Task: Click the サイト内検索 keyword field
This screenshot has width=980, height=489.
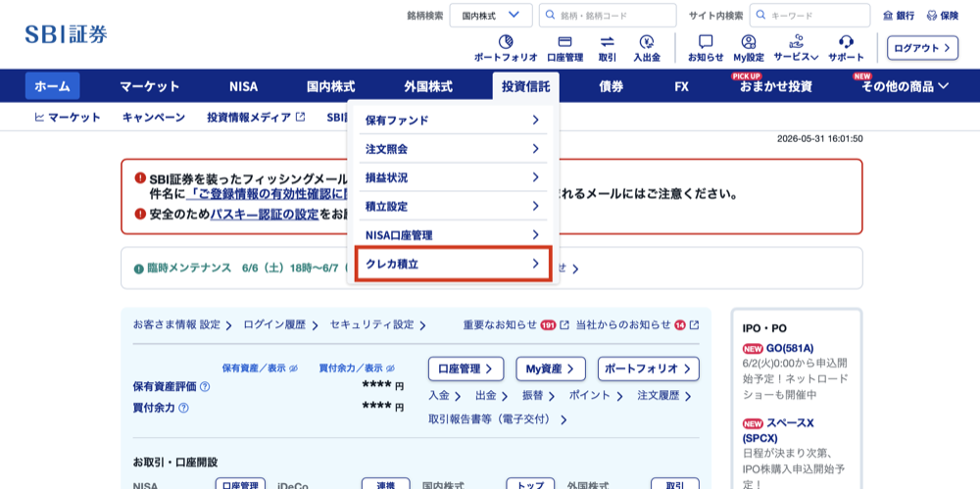Action: (x=810, y=16)
